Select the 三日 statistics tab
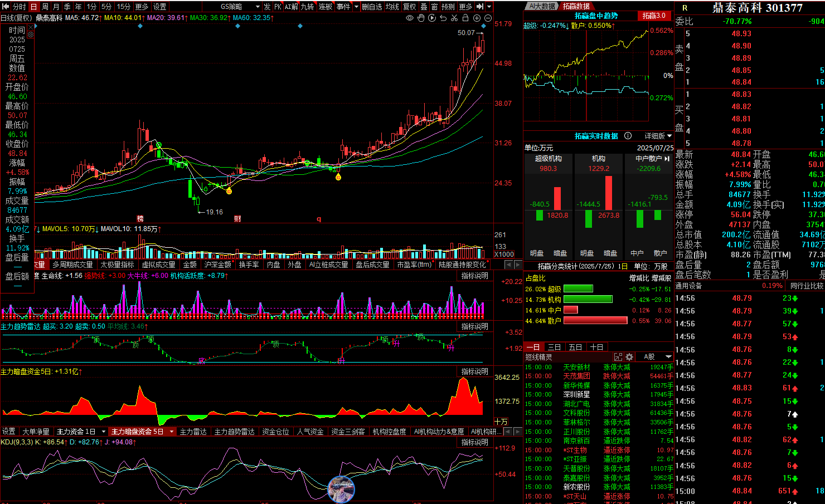825x504 pixels. point(554,347)
